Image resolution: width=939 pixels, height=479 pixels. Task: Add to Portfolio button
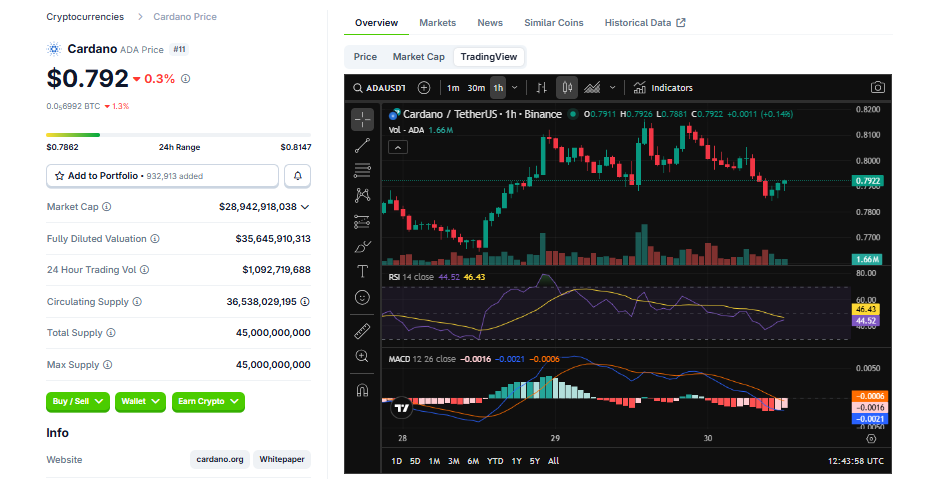pos(162,176)
